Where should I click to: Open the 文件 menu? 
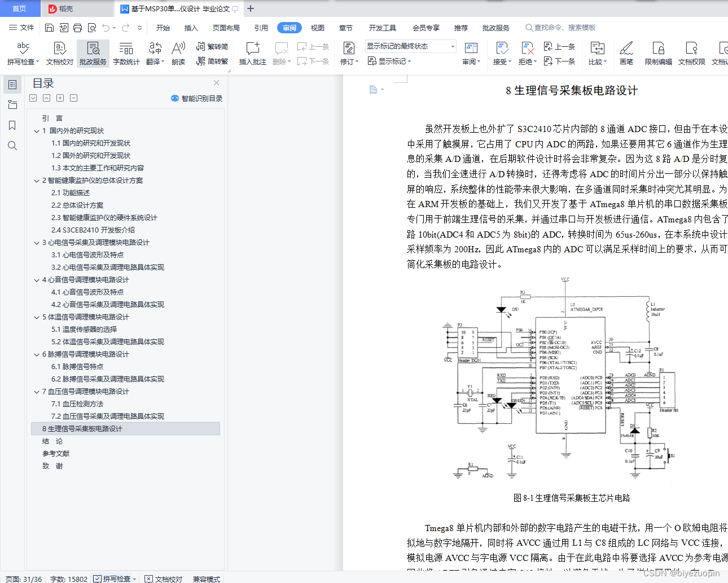21,28
